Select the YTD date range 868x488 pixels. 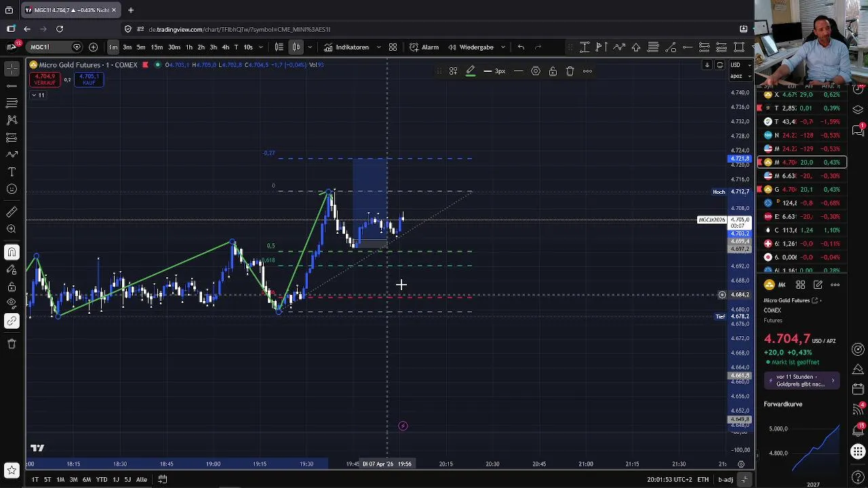point(101,479)
